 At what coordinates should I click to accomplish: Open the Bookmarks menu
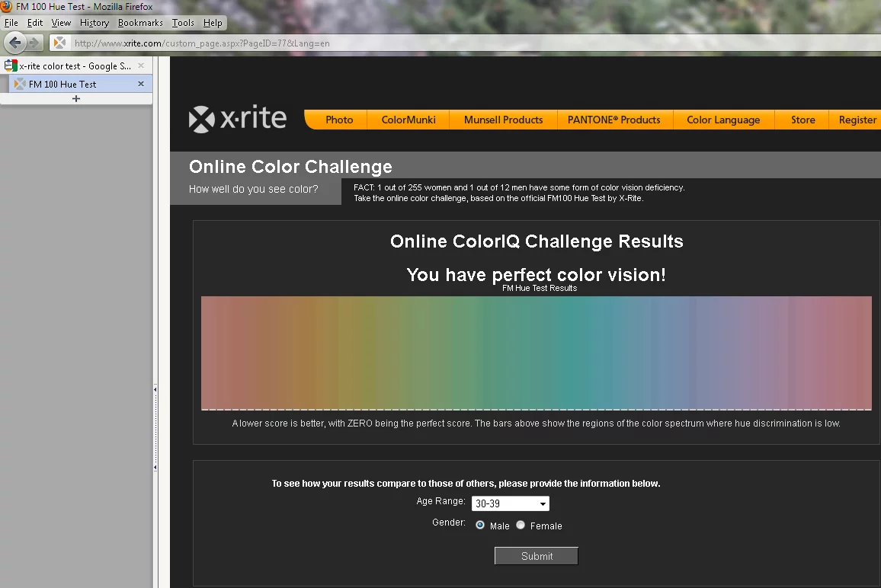point(140,22)
